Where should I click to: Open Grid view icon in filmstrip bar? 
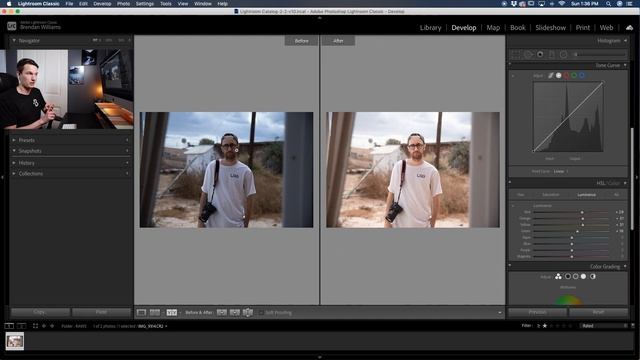pos(35,326)
